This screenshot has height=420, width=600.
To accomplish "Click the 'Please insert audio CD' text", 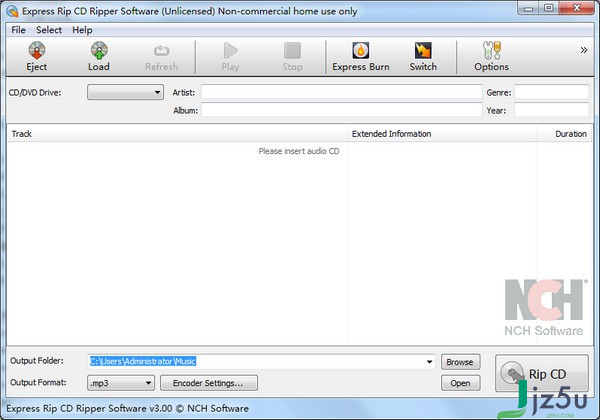I will pyautogui.click(x=298, y=151).
